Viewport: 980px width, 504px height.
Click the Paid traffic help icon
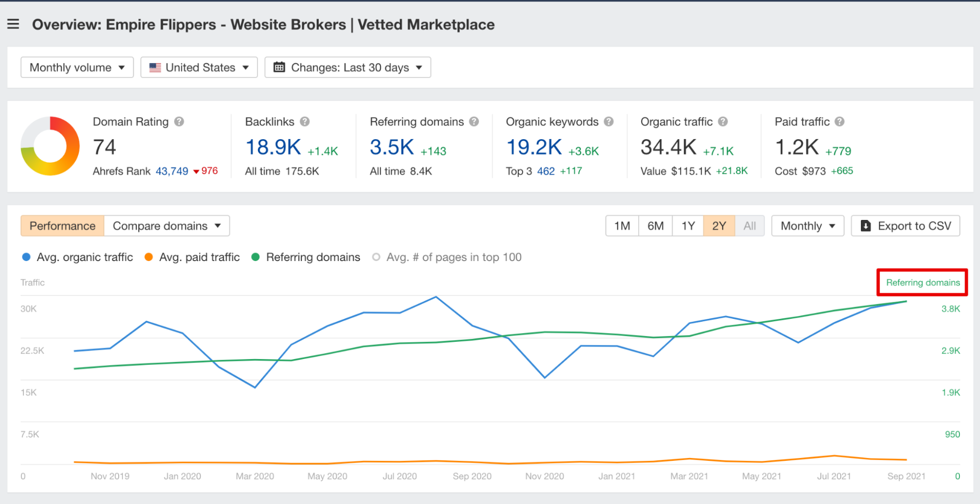tap(839, 121)
